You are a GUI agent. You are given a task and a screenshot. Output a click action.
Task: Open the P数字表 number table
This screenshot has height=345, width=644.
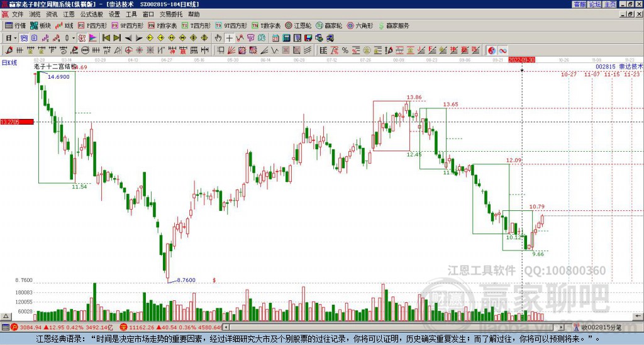pos(162,25)
